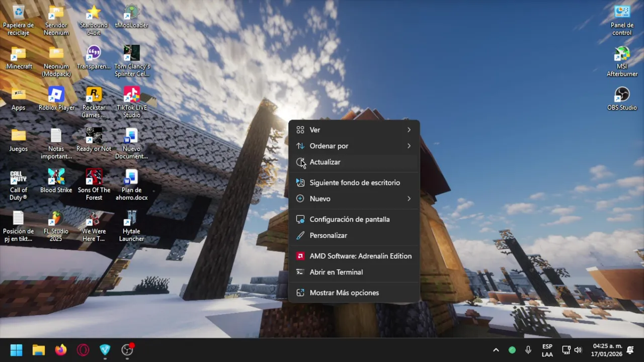
Task: Click the green tray status icon
Action: (x=512, y=350)
